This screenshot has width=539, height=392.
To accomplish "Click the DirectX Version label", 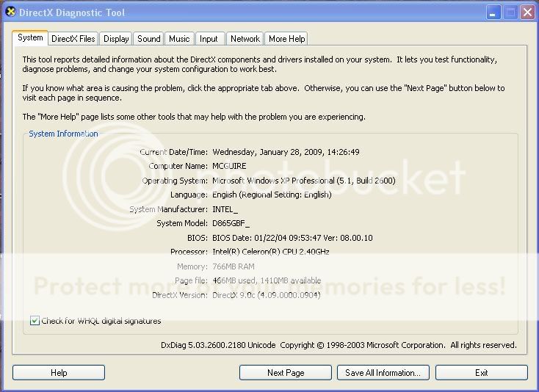I will 180,295.
